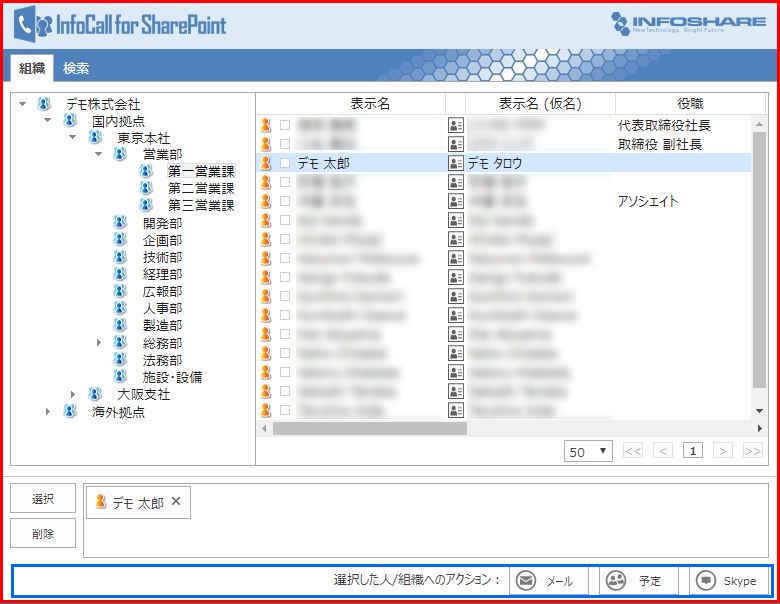Expand the 海外拠点 node
This screenshot has height=604, width=780.
[48, 412]
